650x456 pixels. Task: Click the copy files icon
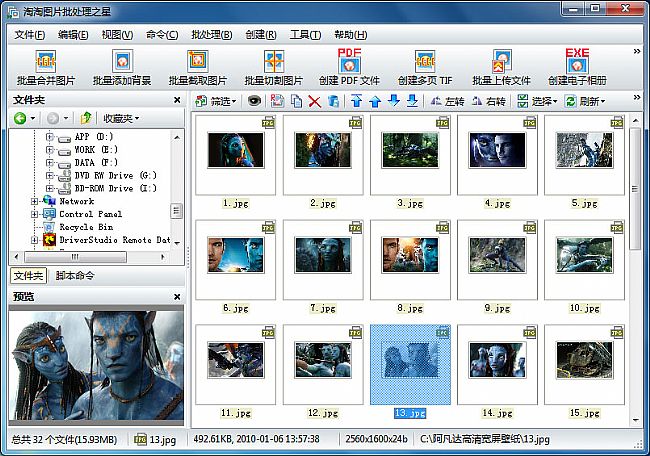pos(296,101)
